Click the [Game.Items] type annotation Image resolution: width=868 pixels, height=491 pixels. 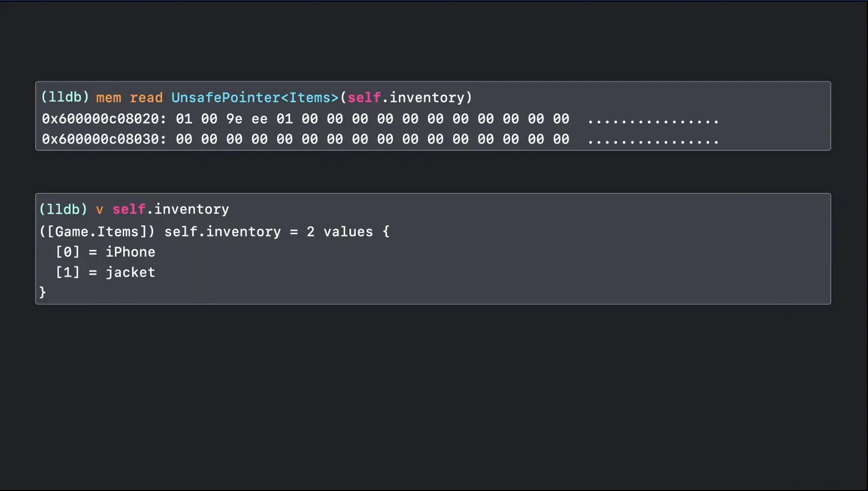click(97, 232)
